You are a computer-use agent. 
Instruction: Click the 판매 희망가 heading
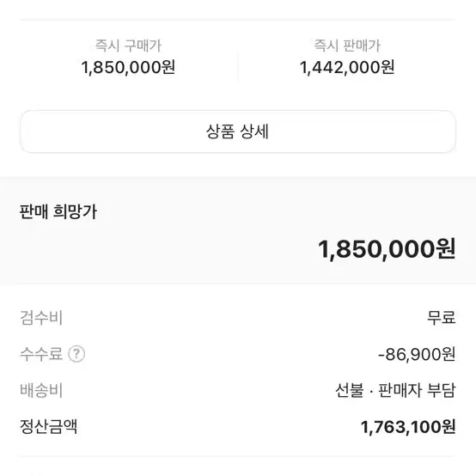58,211
